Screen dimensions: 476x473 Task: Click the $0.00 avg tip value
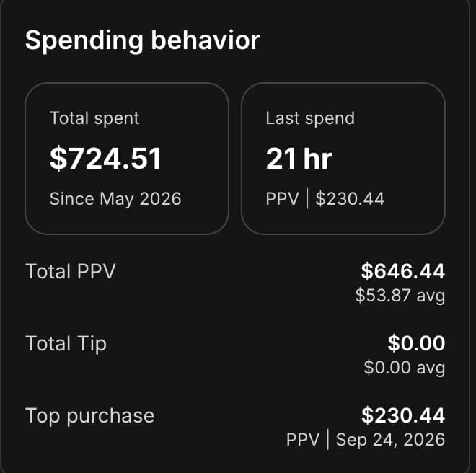click(405, 367)
